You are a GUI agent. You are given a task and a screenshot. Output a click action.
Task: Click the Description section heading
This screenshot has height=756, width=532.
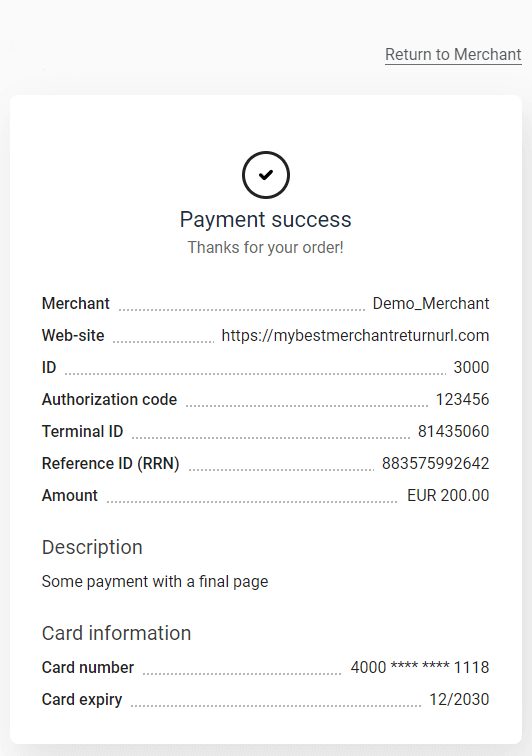tap(92, 548)
